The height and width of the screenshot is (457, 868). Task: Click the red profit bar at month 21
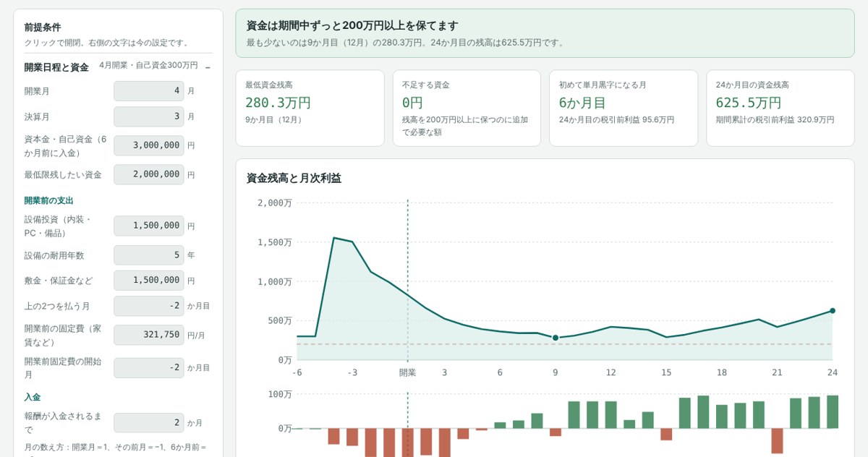tap(777, 441)
